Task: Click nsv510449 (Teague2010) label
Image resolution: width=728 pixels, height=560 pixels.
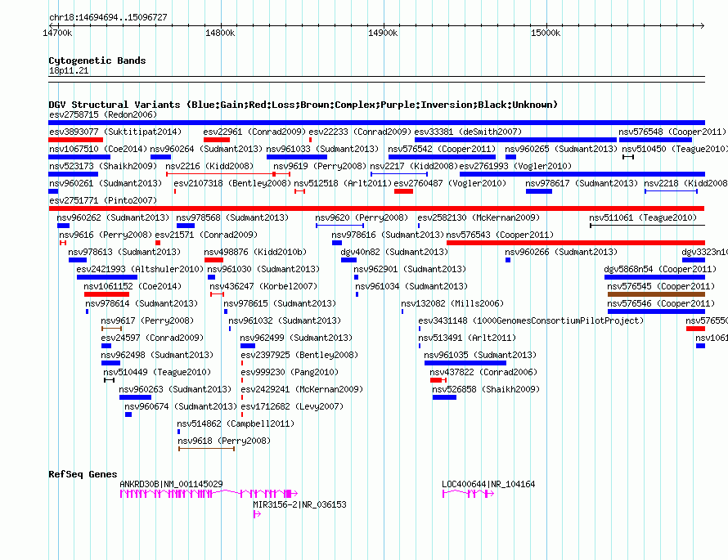Action: (x=157, y=372)
